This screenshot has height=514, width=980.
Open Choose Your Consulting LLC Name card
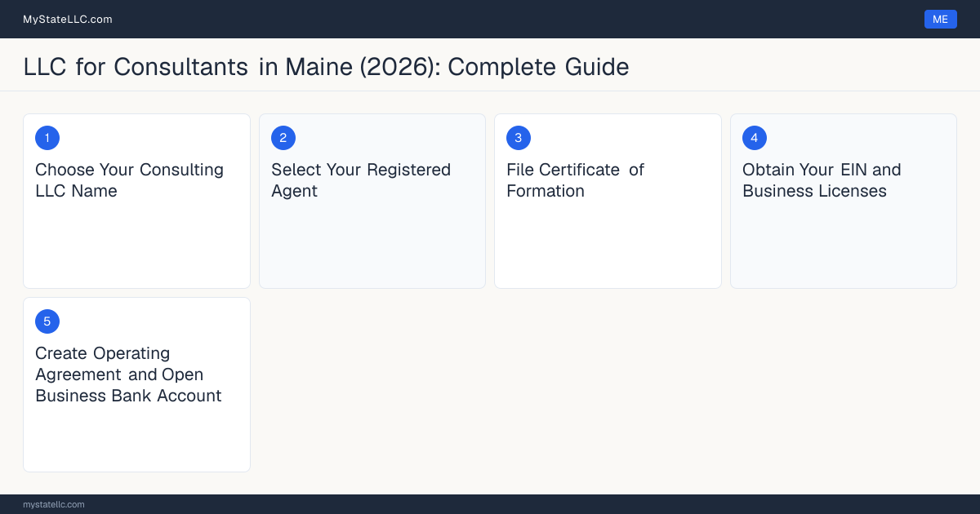click(x=136, y=201)
